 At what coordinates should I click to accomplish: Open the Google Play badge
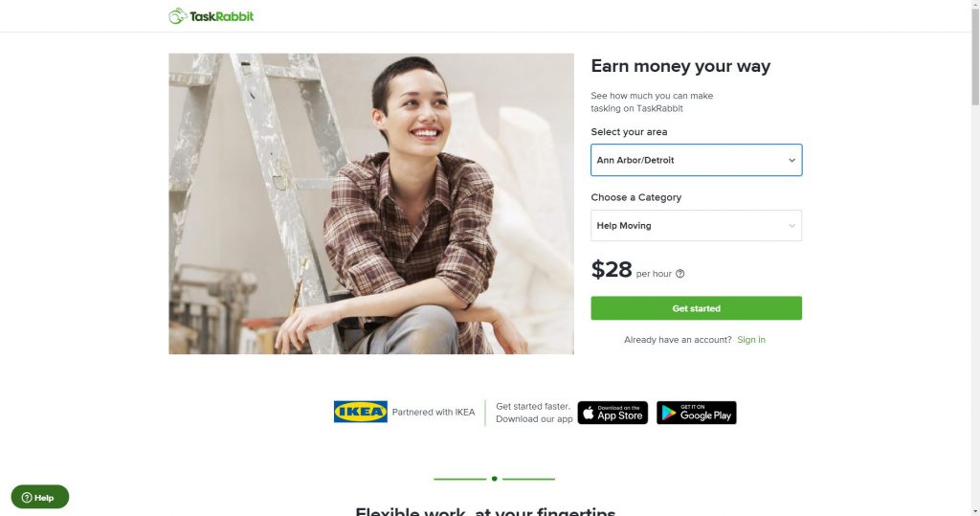697,413
